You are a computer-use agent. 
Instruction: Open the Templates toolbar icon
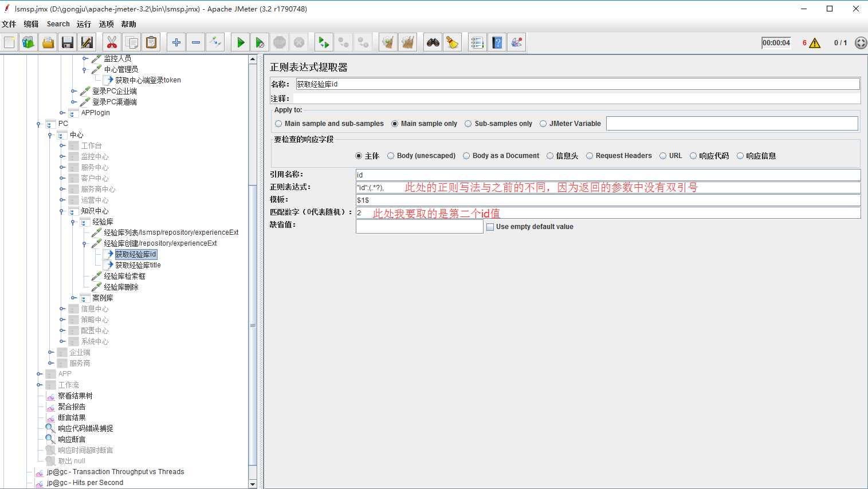coord(29,42)
